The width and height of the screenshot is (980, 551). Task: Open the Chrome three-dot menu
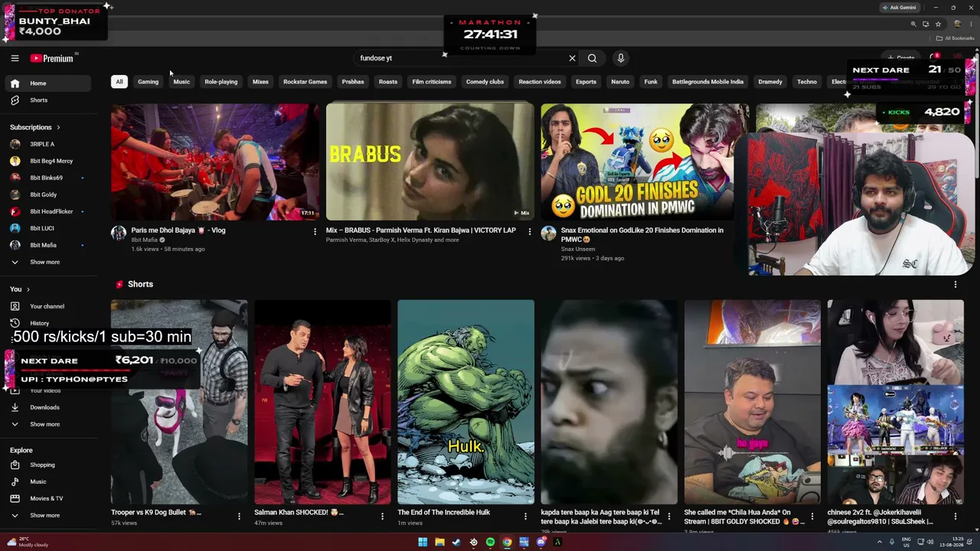click(x=971, y=24)
